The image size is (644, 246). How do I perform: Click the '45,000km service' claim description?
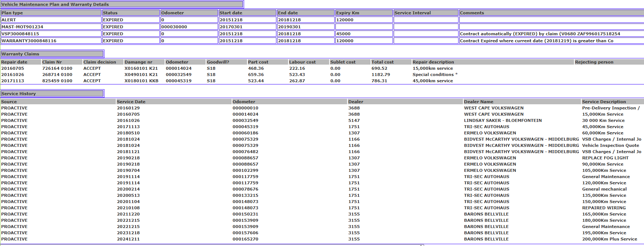(x=433, y=81)
